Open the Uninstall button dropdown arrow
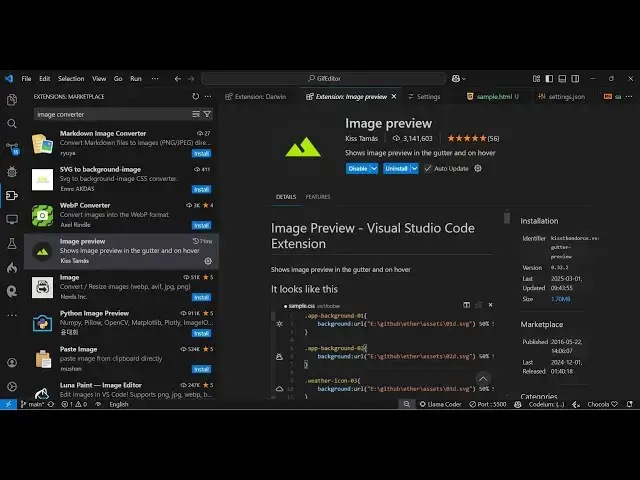The height and width of the screenshot is (480, 640). coord(414,169)
